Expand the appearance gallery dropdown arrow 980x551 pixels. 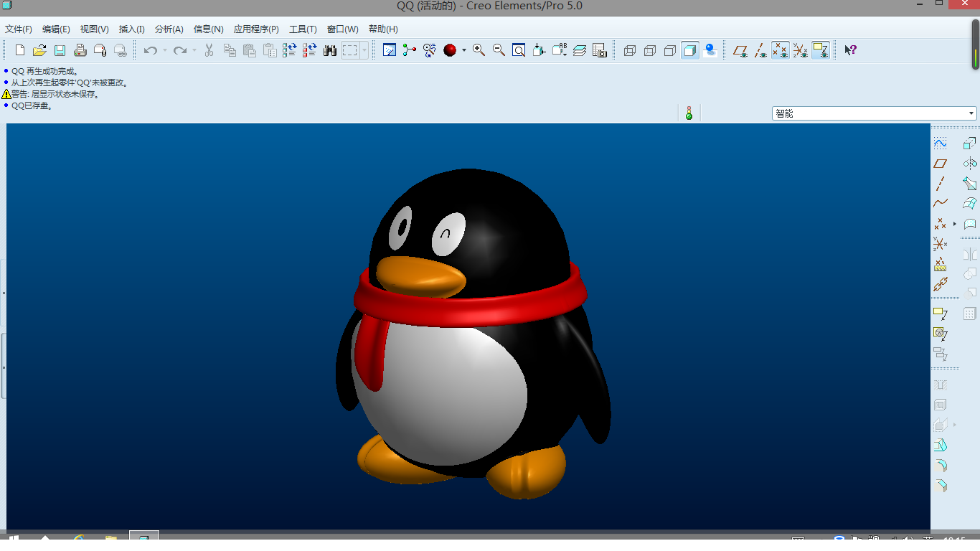point(463,50)
